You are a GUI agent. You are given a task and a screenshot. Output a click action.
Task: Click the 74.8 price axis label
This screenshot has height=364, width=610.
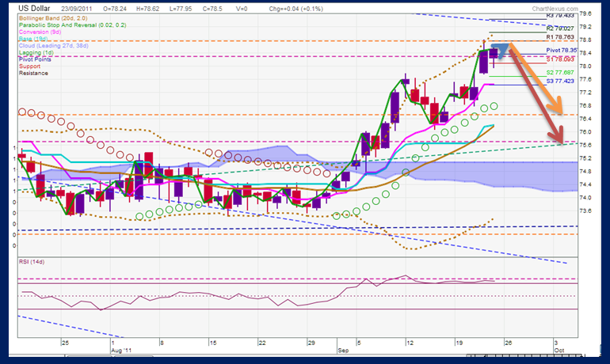(585, 171)
